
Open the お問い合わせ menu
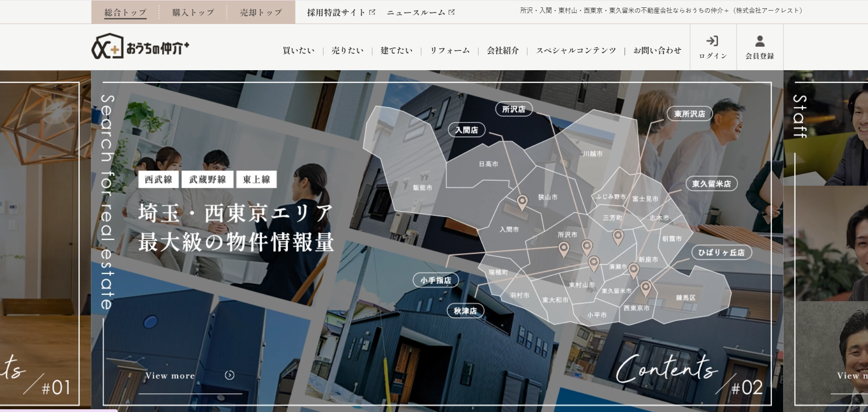(x=657, y=50)
